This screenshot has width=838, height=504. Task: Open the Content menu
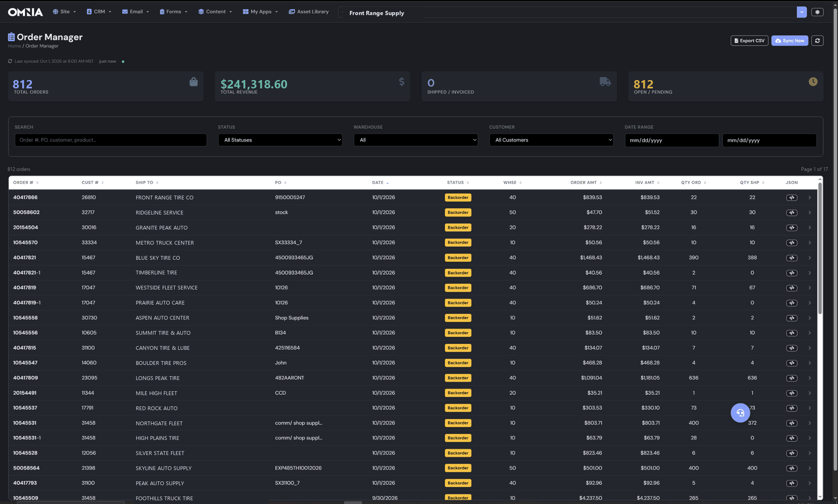tap(215, 12)
